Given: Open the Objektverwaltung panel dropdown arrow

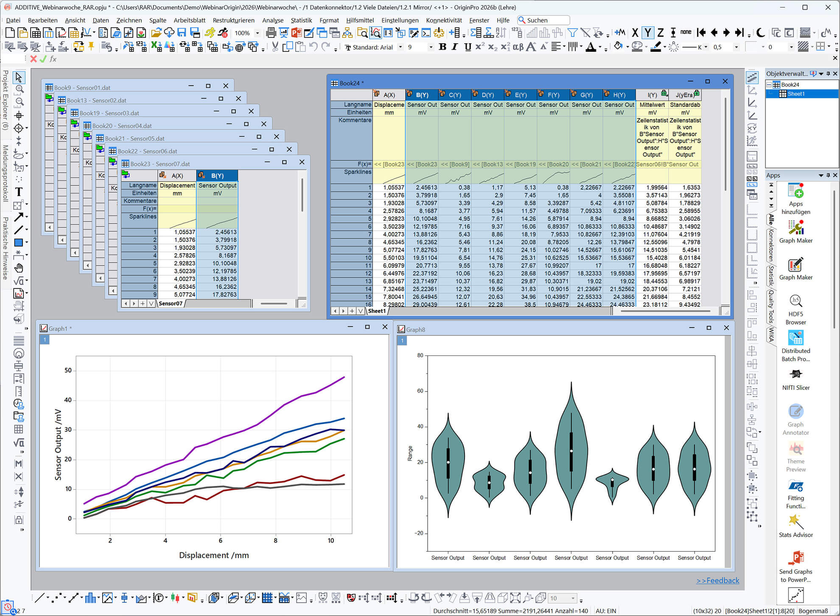Looking at the screenshot, I should 821,73.
